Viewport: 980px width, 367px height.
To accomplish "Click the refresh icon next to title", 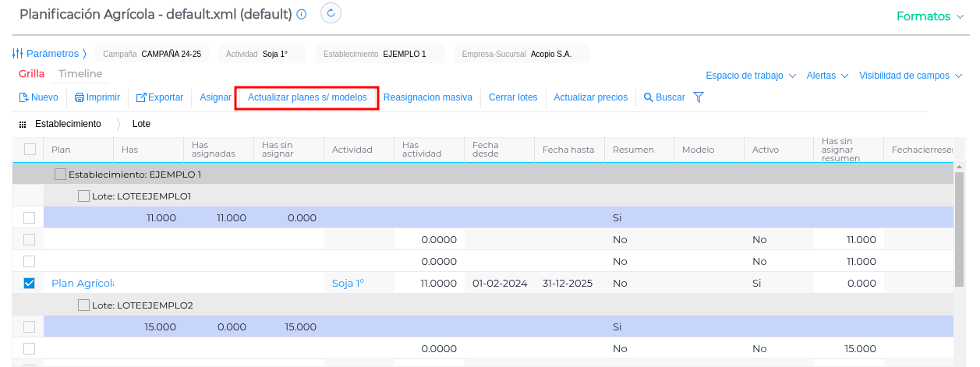I will tap(331, 13).
